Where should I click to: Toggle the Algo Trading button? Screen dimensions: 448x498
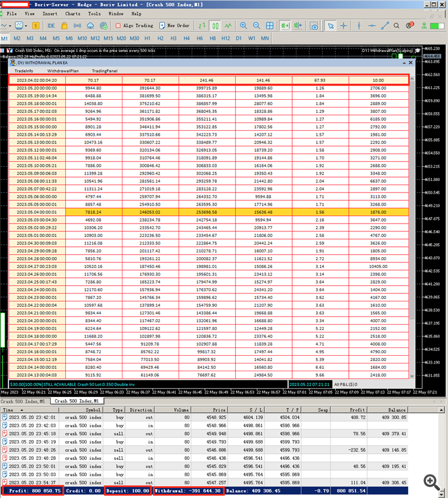(x=134, y=26)
